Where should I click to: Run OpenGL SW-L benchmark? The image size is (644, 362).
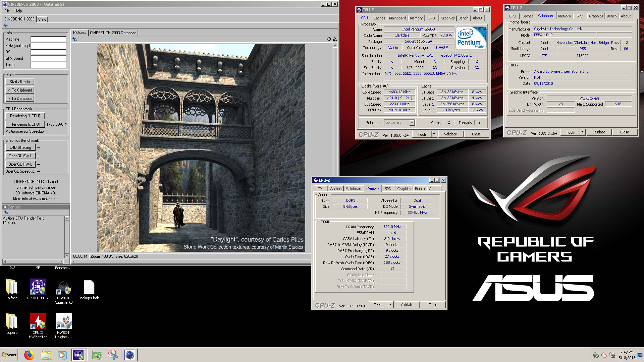coord(20,156)
